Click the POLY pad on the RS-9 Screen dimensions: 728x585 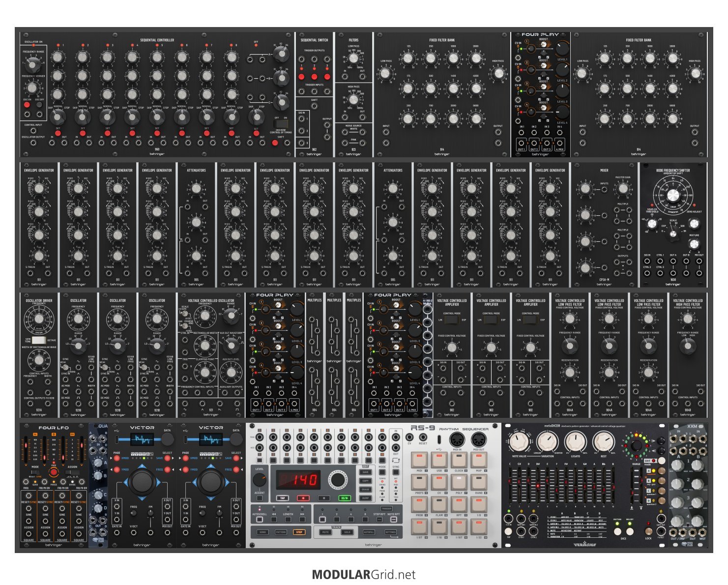point(459,482)
